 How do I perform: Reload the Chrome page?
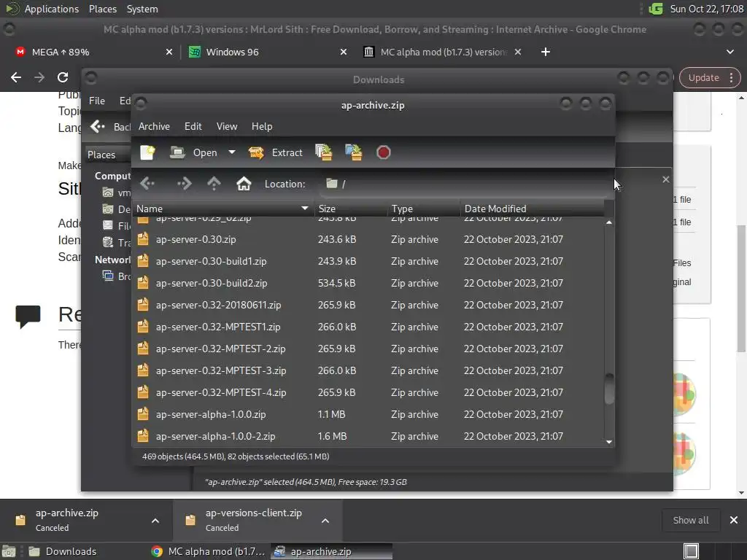coord(63,77)
